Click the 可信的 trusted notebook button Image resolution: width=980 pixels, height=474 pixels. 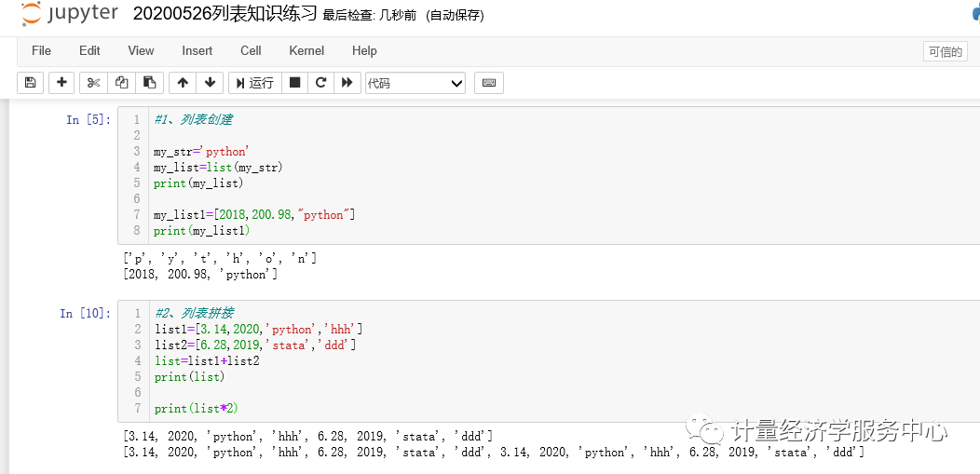[945, 52]
